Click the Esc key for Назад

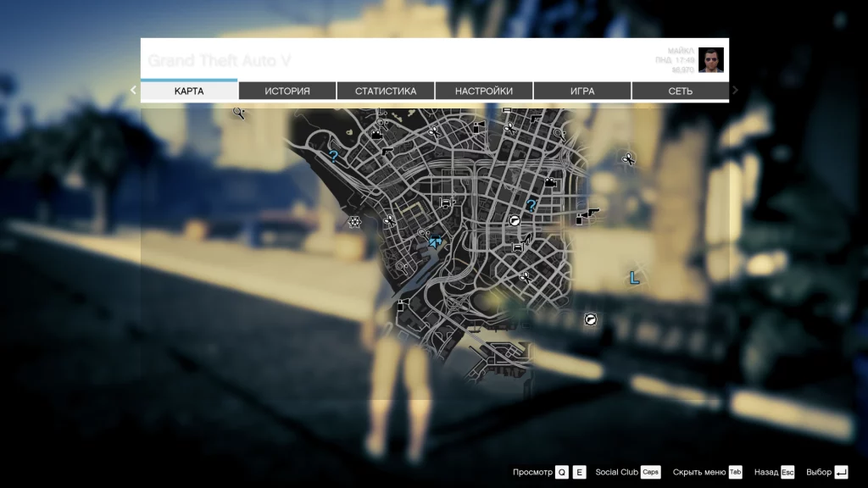(x=787, y=472)
